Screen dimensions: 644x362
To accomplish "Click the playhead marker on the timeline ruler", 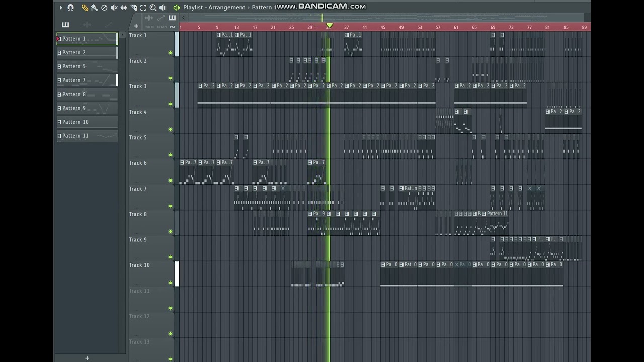I will 329,25.
